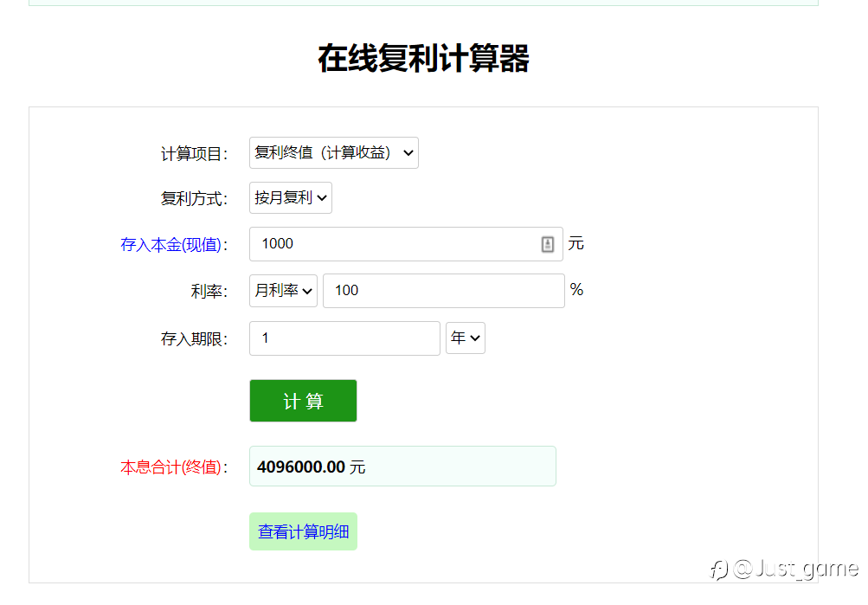Click the 计算项目 field label
Image resolution: width=868 pixels, height=605 pixels.
194,154
